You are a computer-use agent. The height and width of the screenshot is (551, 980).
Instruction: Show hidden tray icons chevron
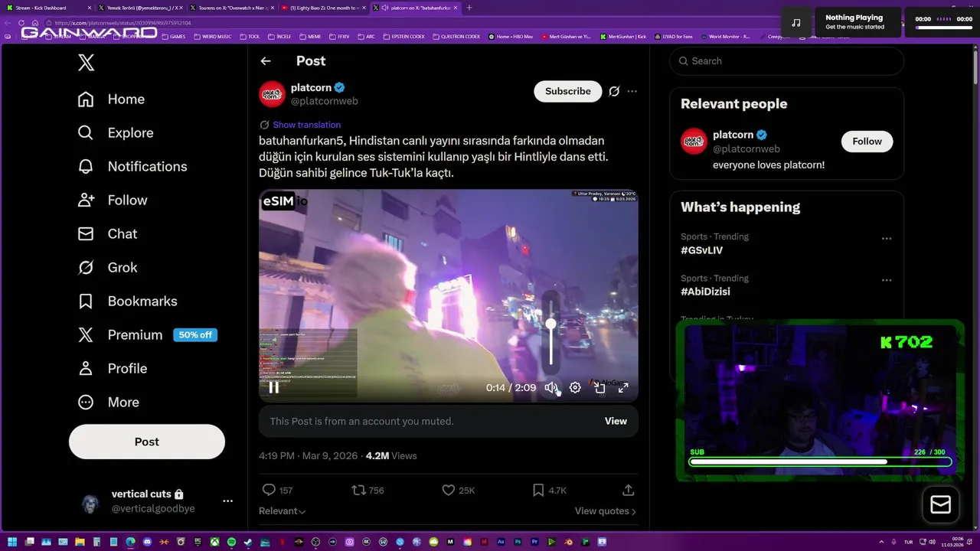coord(882,542)
